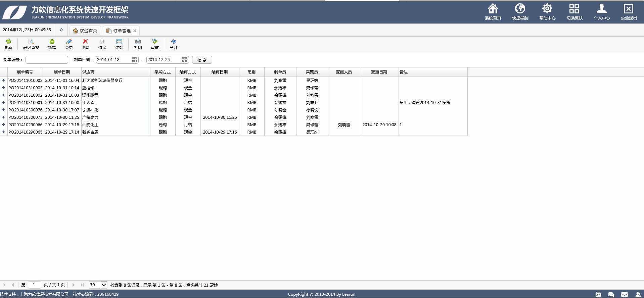Open 快捷导航 quick navigation
644x298 pixels.
pos(520,12)
